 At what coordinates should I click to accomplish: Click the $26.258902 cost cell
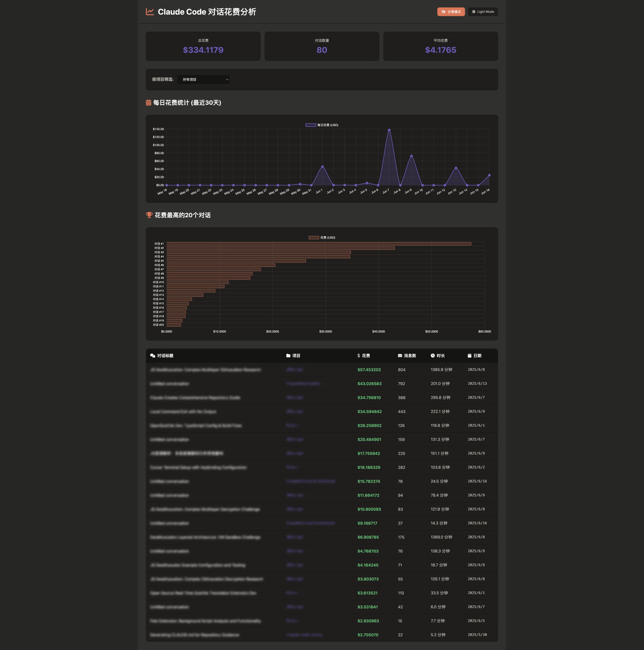pyautogui.click(x=369, y=426)
